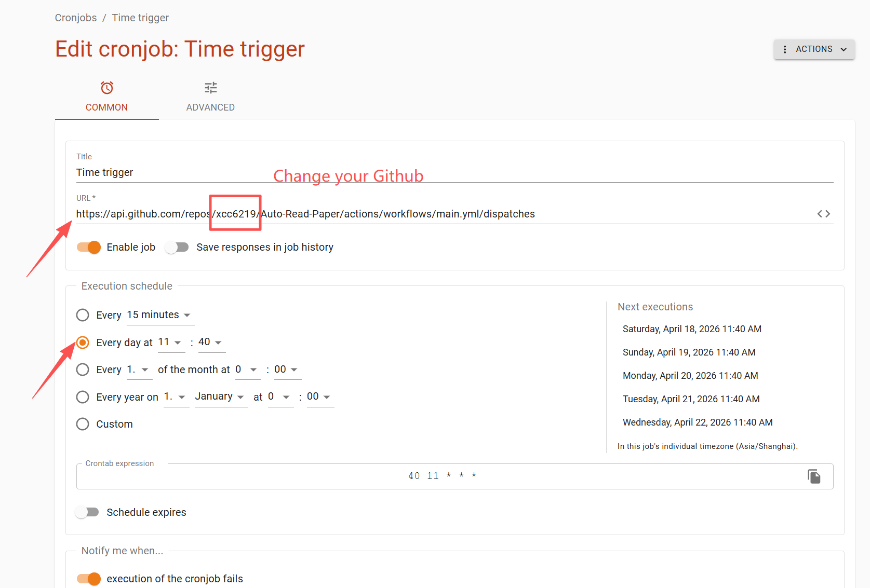Toggle the Schedule expires switch
This screenshot has height=588, width=870.
[x=87, y=512]
